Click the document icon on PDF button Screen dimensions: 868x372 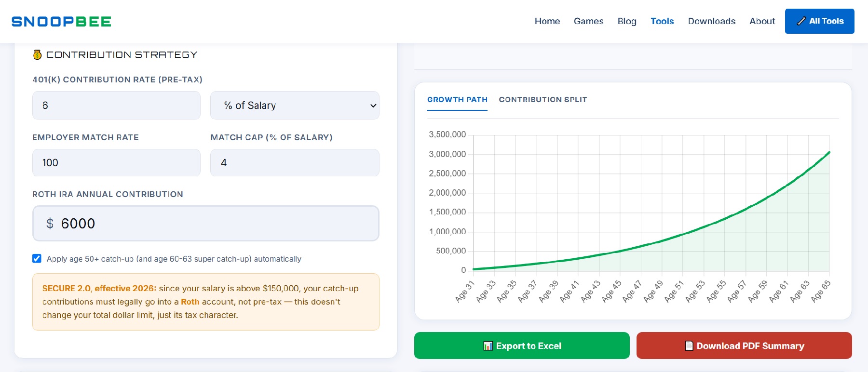pyautogui.click(x=689, y=346)
